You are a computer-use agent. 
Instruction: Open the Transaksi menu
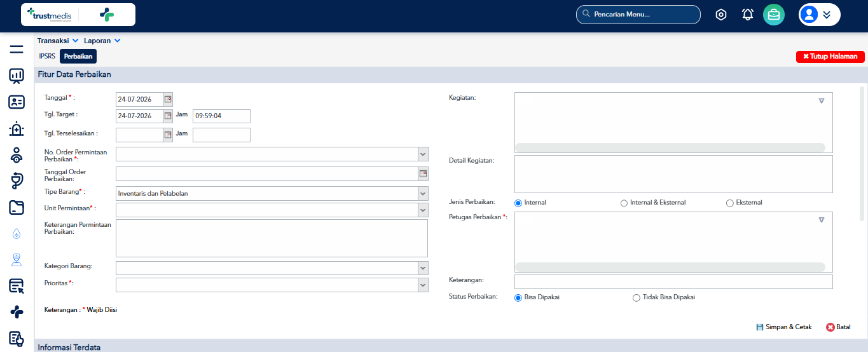58,41
